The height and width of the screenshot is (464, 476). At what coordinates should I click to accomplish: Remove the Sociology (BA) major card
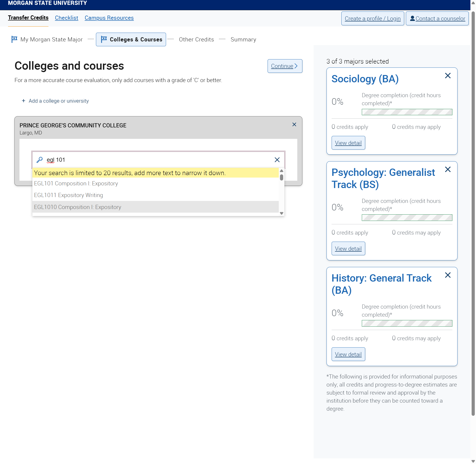point(448,76)
